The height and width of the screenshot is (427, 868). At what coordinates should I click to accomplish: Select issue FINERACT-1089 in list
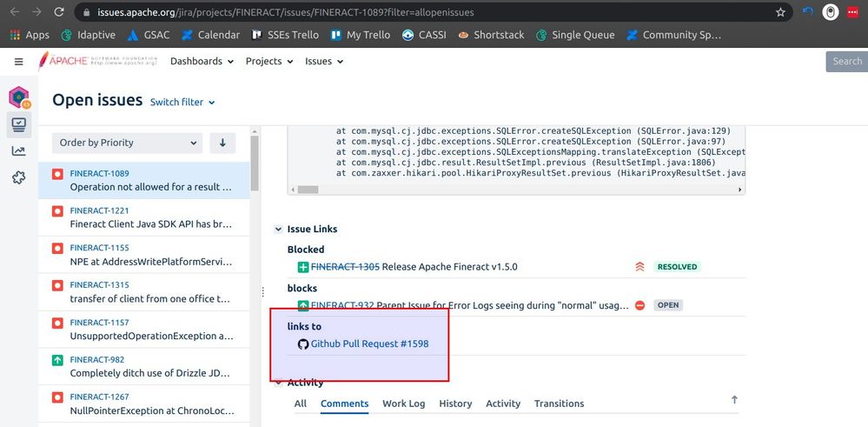(144, 181)
